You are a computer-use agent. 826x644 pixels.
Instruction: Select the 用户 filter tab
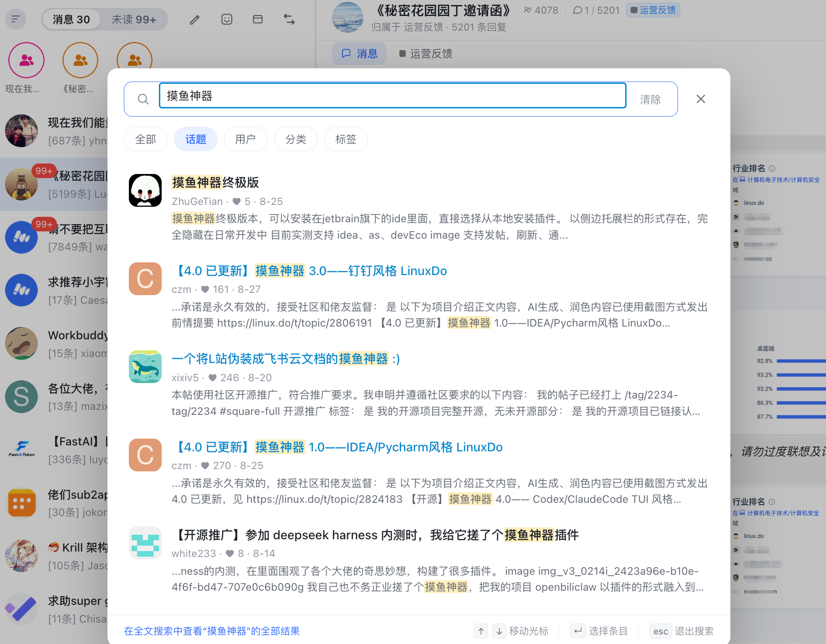click(x=245, y=139)
